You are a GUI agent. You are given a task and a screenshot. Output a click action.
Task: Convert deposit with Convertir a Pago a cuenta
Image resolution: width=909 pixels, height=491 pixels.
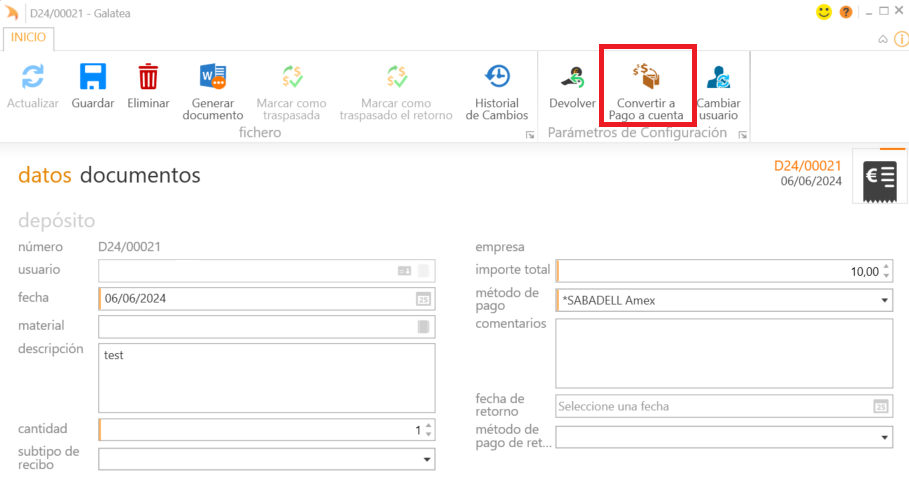point(646,78)
